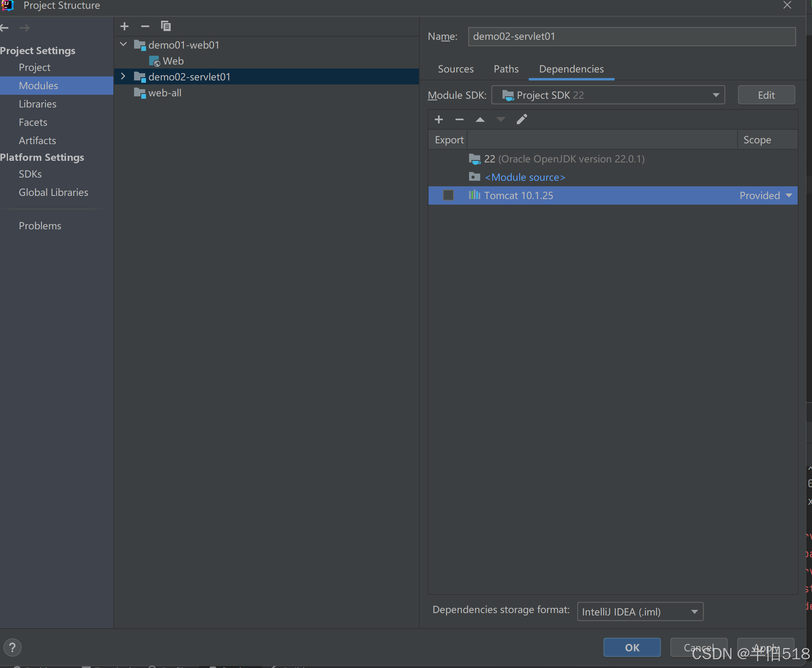The image size is (812, 668).
Task: Go forward with the right arrow
Action: coord(25,28)
